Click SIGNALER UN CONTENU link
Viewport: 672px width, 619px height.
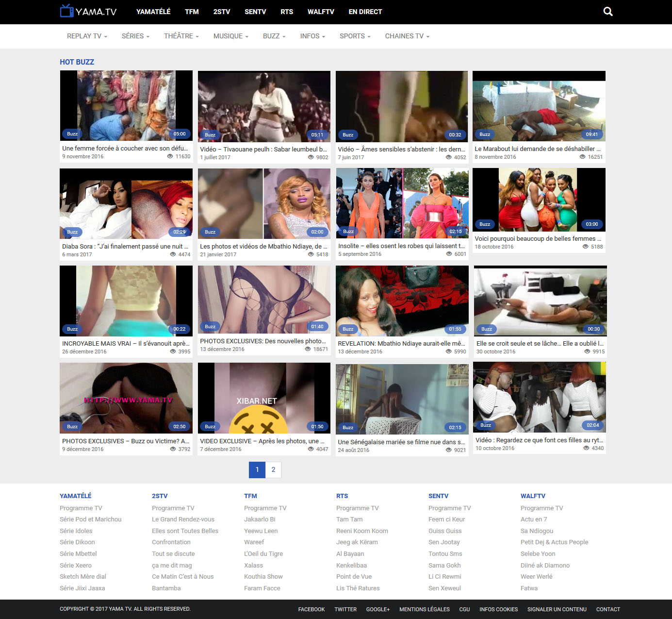point(557,609)
